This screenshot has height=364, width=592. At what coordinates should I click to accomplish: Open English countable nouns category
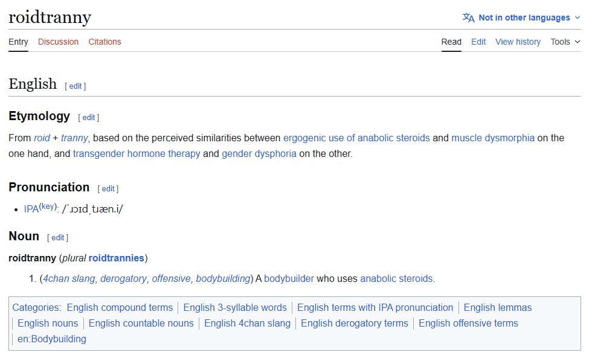141,324
